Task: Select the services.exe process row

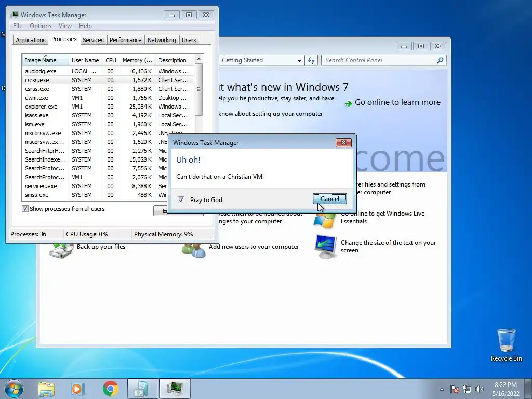Action: point(95,186)
